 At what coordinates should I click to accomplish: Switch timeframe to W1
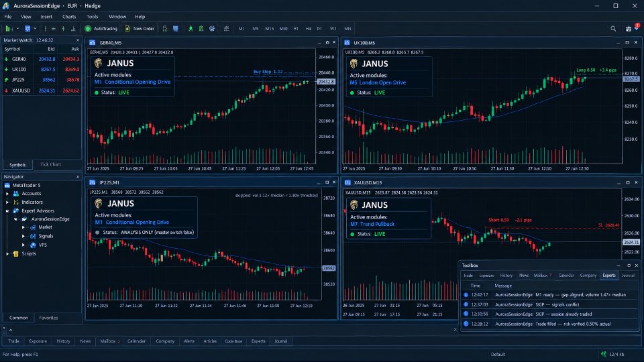pyautogui.click(x=333, y=29)
